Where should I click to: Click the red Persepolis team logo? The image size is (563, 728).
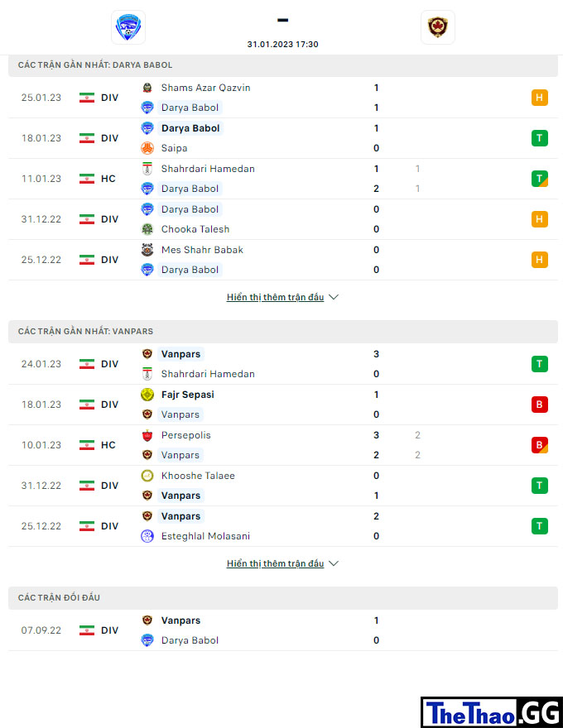coord(147,435)
